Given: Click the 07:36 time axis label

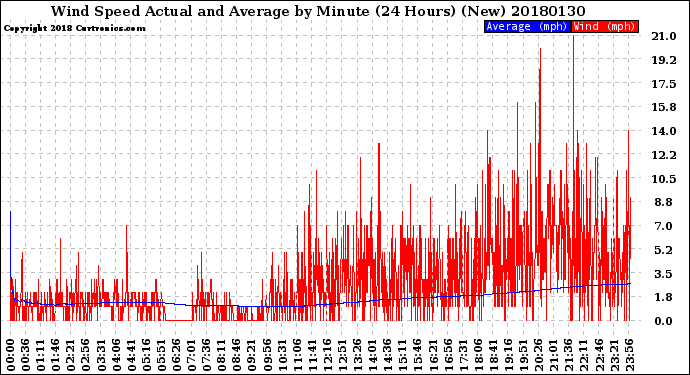Looking at the screenshot, I should click(x=206, y=354).
